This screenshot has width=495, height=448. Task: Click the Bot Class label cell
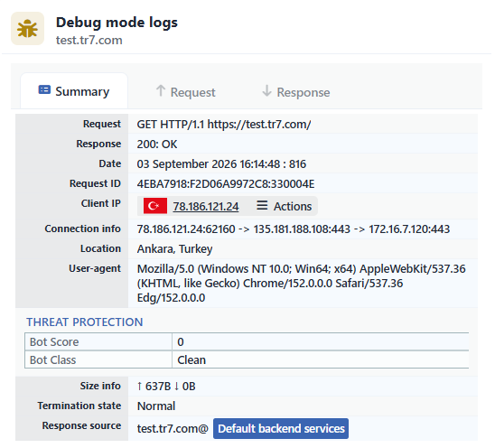tap(98, 359)
